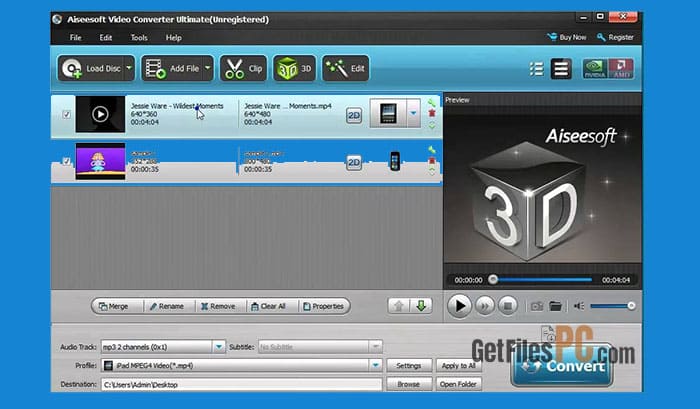The image size is (700, 409).
Task: Open the Tools menu
Action: (x=139, y=38)
